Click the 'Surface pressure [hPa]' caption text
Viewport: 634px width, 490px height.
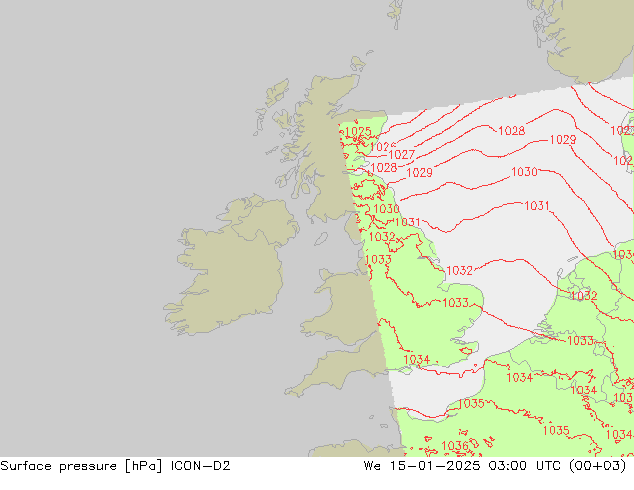(81, 466)
